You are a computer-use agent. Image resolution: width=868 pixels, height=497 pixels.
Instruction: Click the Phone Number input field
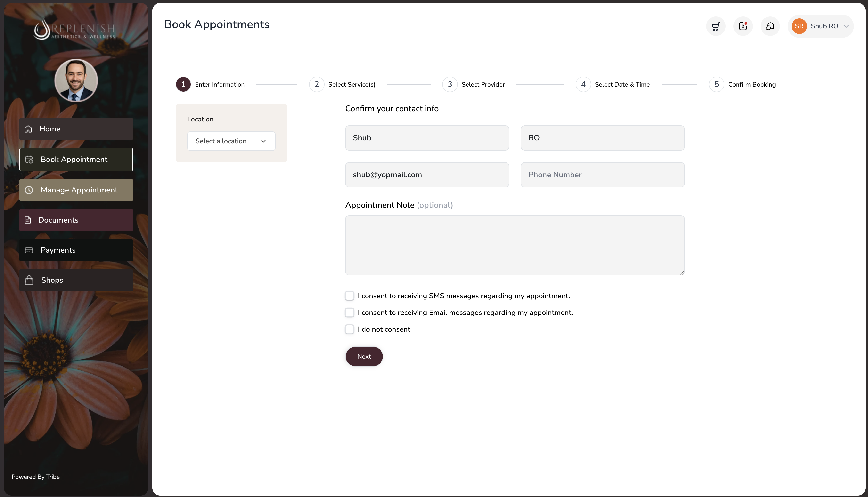pos(602,175)
